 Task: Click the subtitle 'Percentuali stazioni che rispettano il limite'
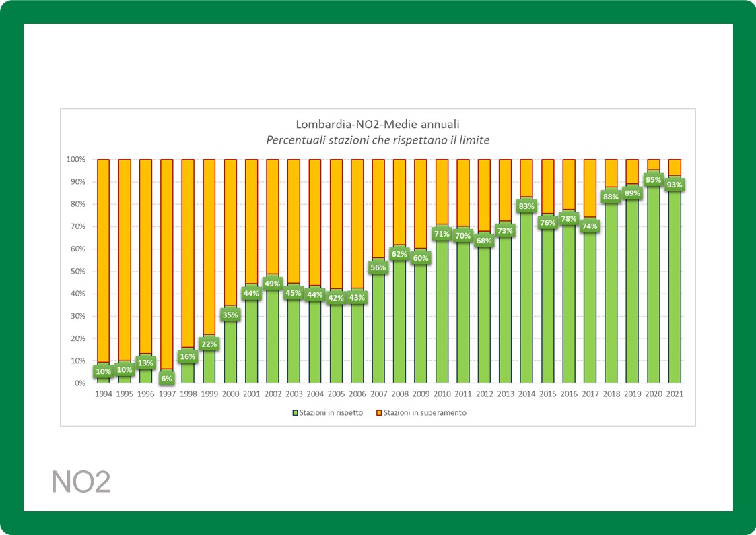point(378,140)
